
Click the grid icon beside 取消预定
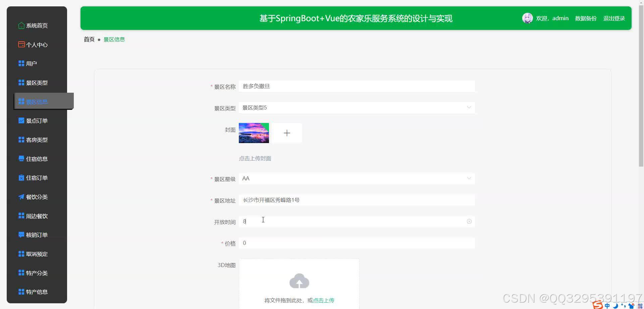(21, 254)
